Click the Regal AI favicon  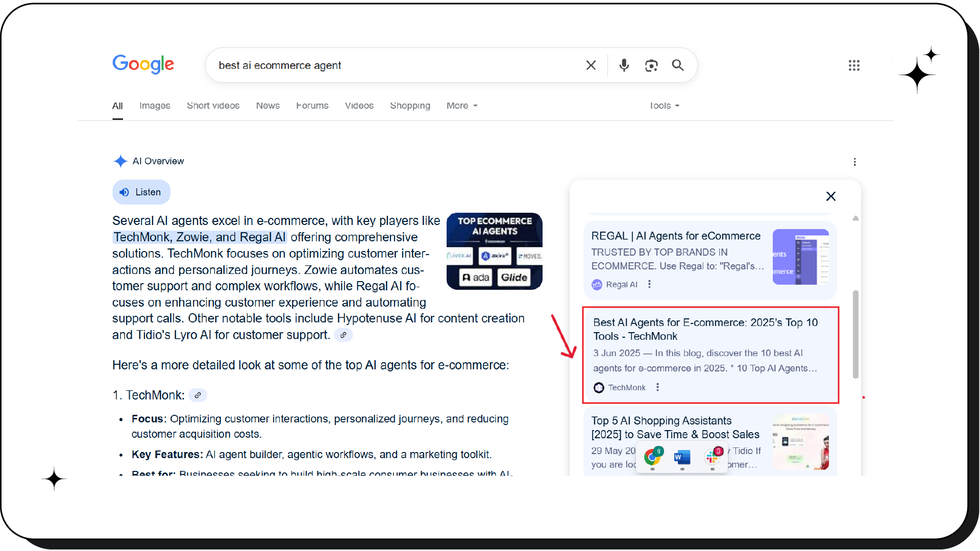pos(597,285)
